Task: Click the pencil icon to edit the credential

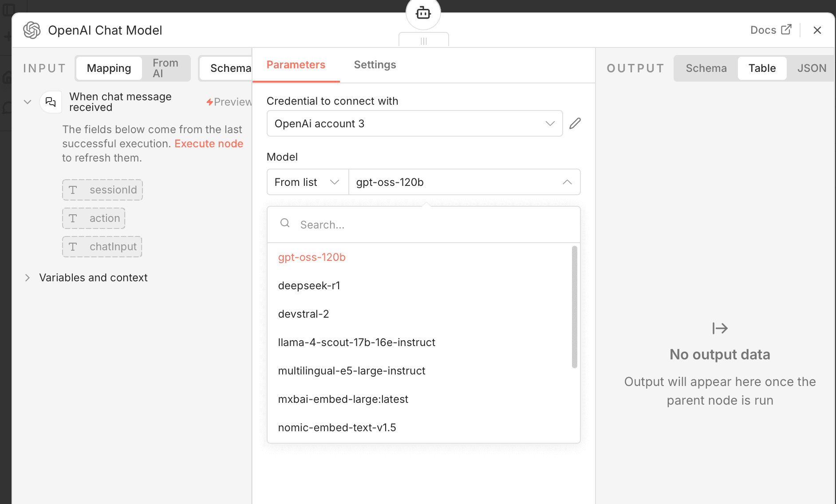Action: click(575, 123)
